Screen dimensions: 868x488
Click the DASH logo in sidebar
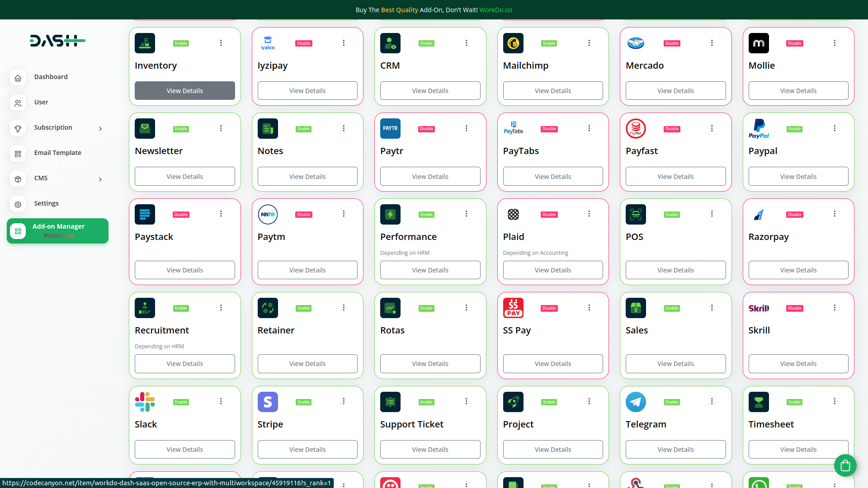(x=57, y=41)
